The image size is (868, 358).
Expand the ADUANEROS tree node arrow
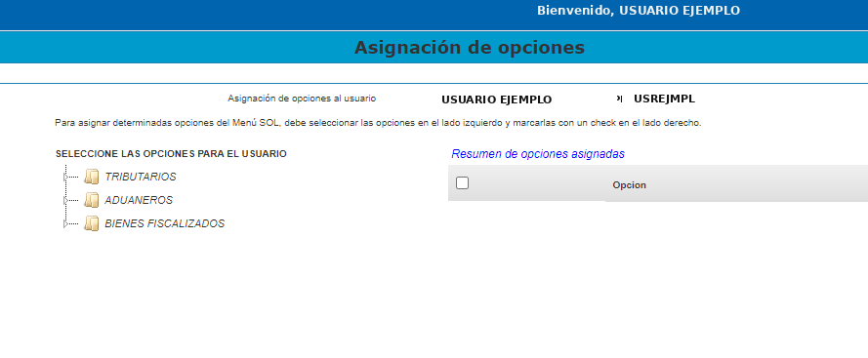[65, 200]
